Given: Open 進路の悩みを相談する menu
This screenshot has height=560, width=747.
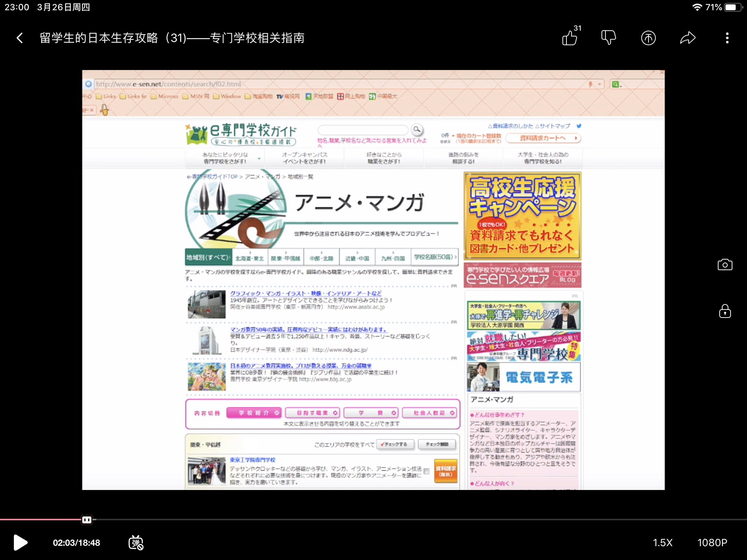Looking at the screenshot, I should (x=463, y=158).
